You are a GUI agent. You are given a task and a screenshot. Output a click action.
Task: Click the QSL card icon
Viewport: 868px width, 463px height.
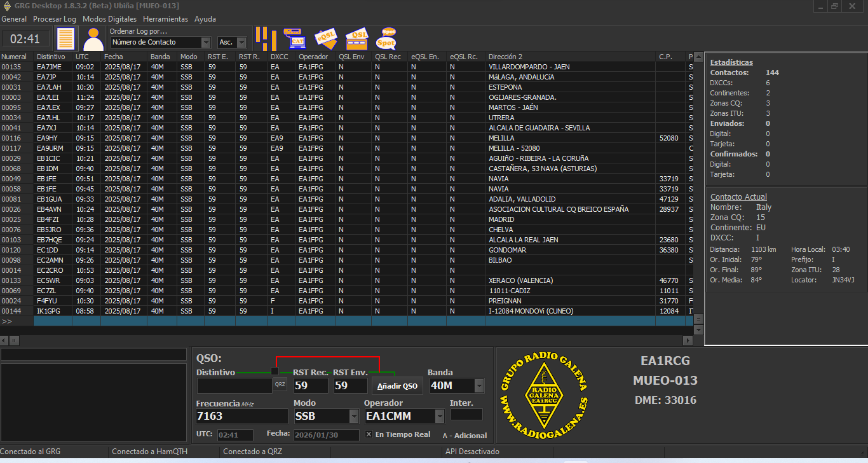pyautogui.click(x=356, y=39)
